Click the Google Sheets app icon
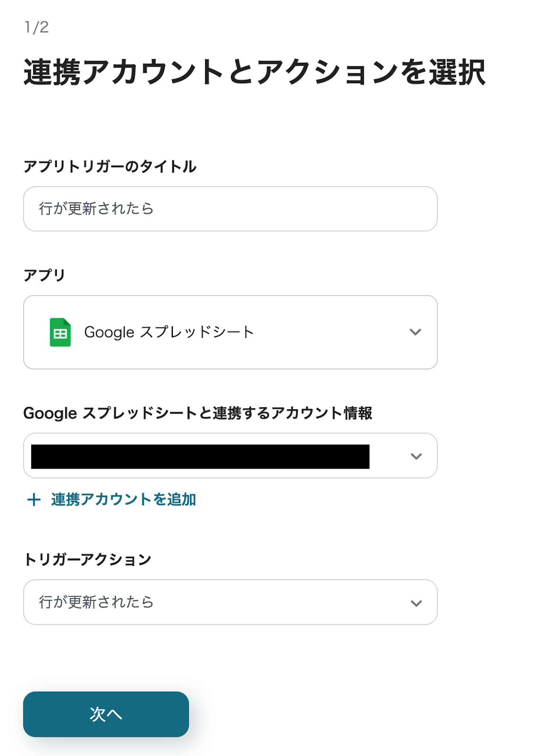The width and height of the screenshot is (542, 756). (x=60, y=332)
